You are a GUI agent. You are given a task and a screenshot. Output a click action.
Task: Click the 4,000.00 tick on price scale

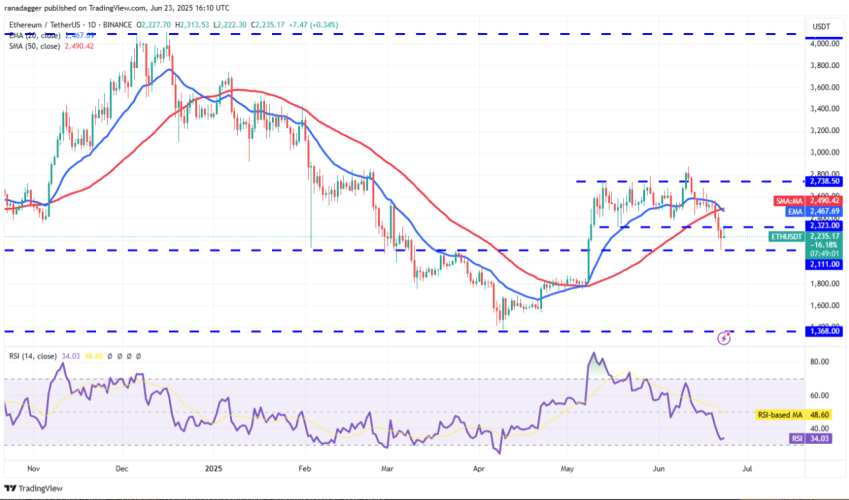tap(823, 44)
